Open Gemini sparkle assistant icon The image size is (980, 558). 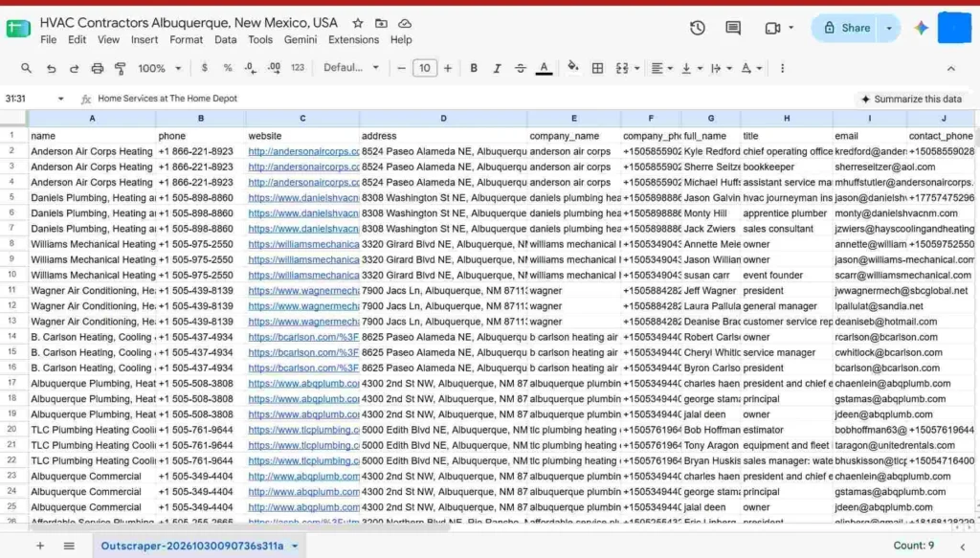click(x=922, y=28)
